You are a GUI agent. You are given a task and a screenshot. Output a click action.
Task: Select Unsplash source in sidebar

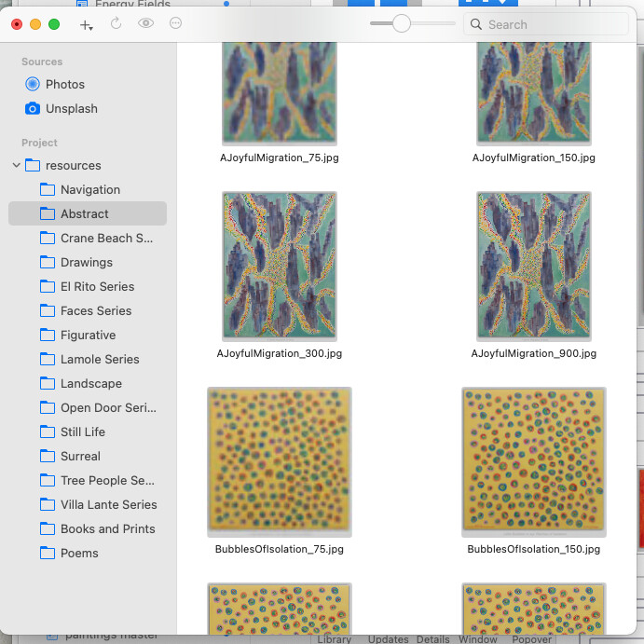point(88,108)
